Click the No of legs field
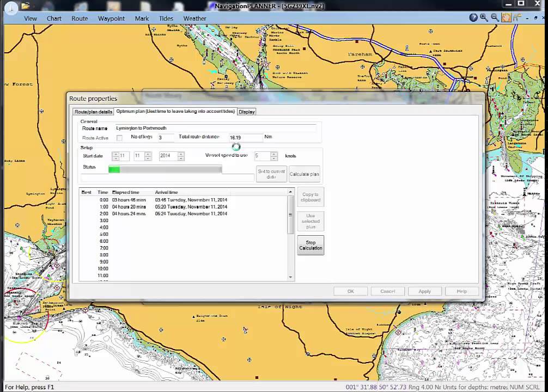The image size is (548, 392). [166, 138]
